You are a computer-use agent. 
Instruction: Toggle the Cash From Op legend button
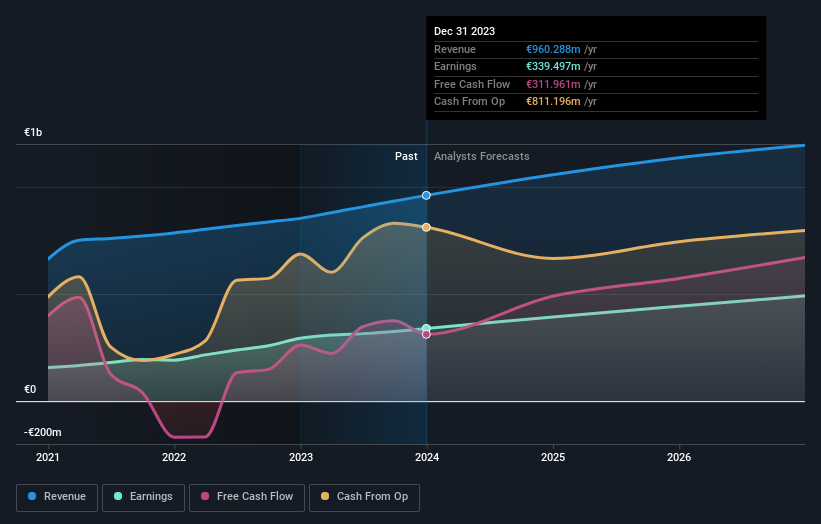(364, 497)
